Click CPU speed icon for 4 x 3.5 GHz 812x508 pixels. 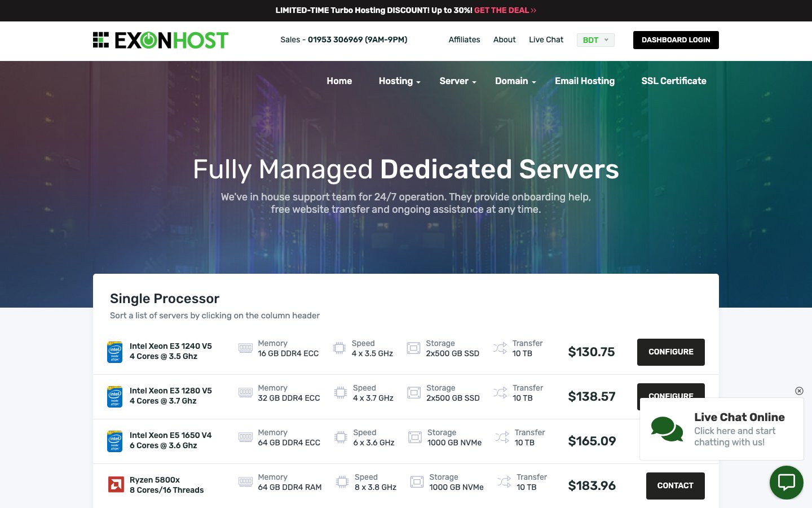coord(339,348)
